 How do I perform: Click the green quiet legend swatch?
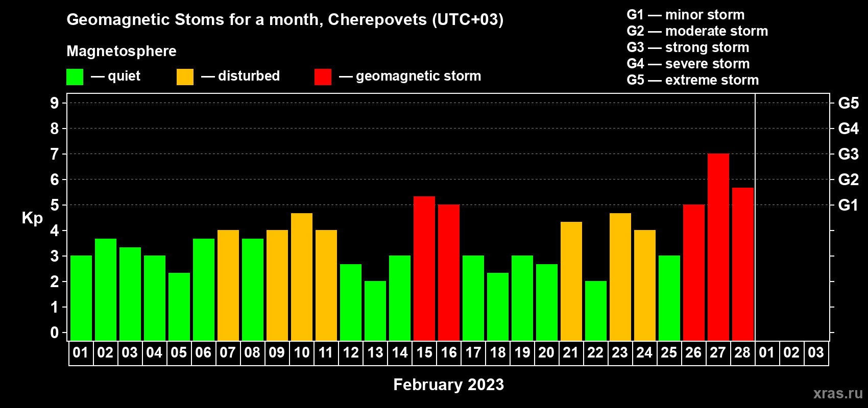tap(75, 77)
